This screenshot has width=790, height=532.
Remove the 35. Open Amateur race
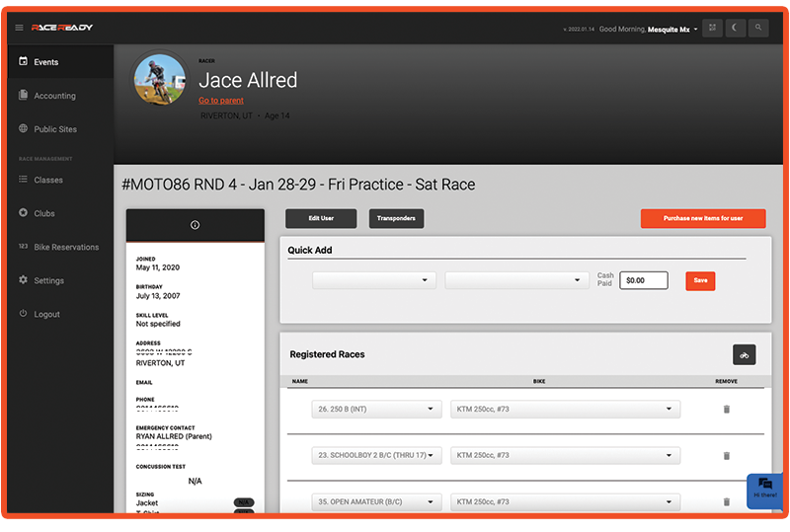[727, 501]
